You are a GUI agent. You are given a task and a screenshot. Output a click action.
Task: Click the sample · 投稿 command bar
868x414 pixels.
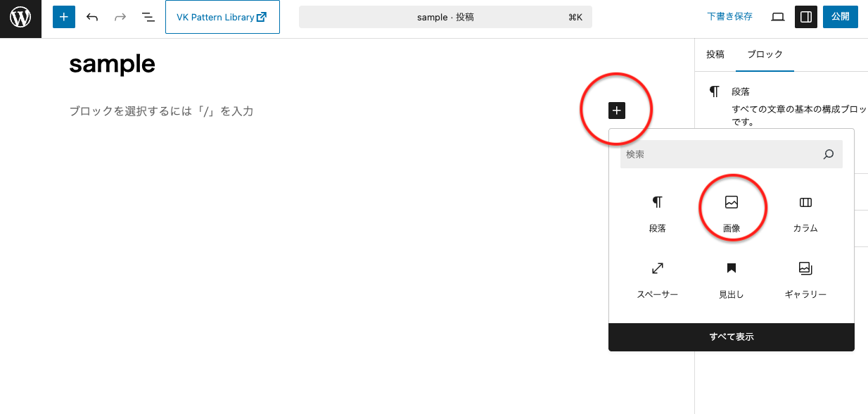click(445, 17)
